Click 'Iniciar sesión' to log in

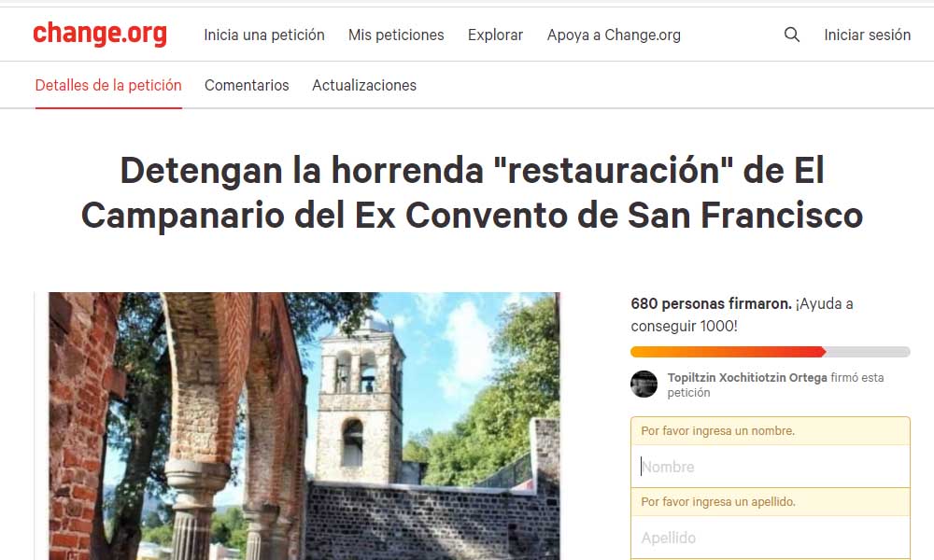point(868,35)
